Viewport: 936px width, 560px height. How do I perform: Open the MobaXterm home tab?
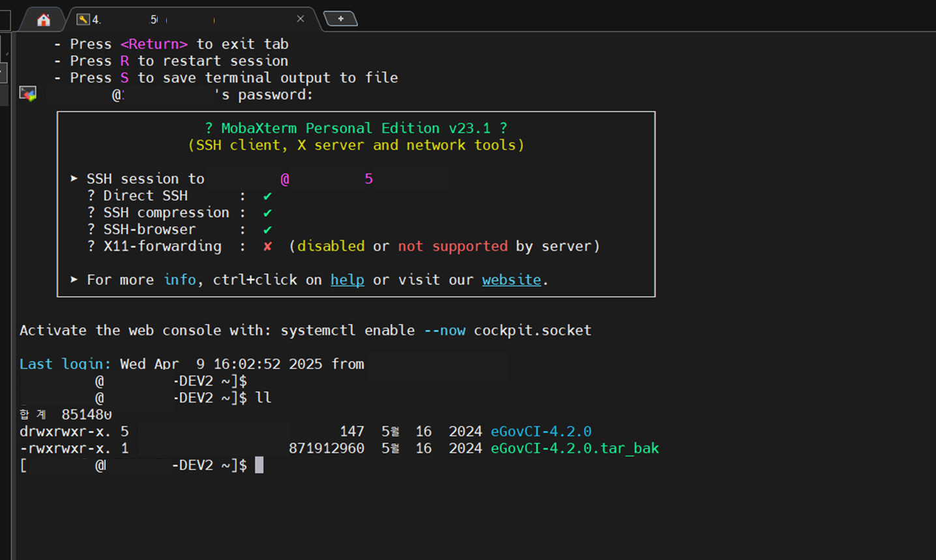(x=43, y=20)
